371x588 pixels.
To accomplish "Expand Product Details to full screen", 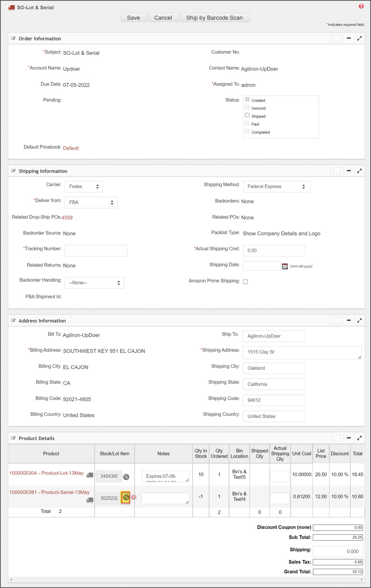I will pyautogui.click(x=359, y=438).
